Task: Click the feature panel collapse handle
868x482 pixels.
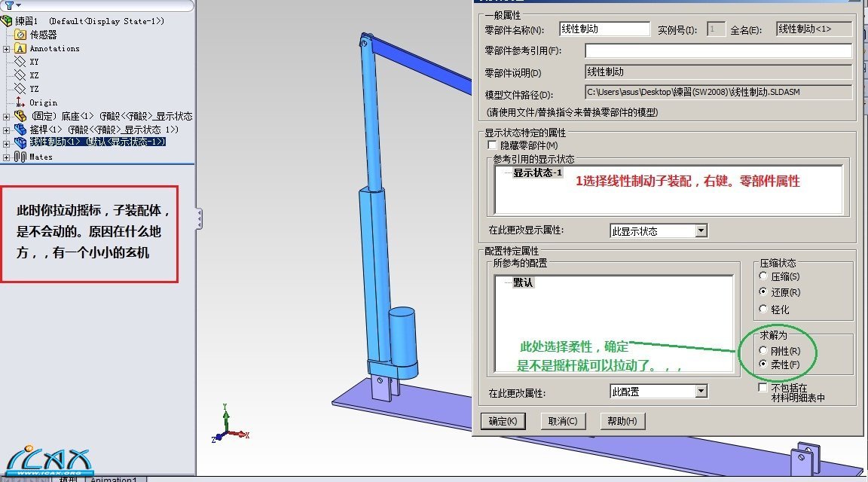Action: pos(199,218)
